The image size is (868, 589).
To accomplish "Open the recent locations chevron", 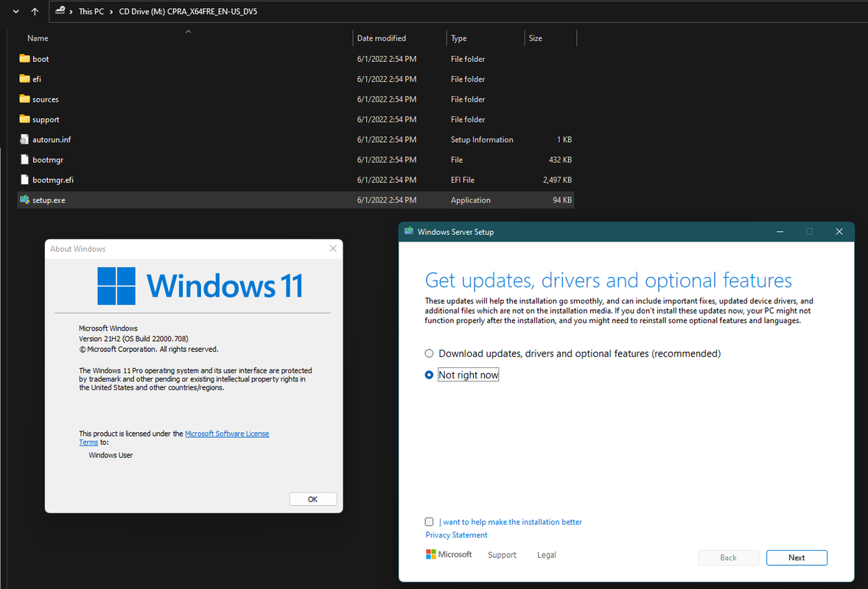I will tap(16, 11).
